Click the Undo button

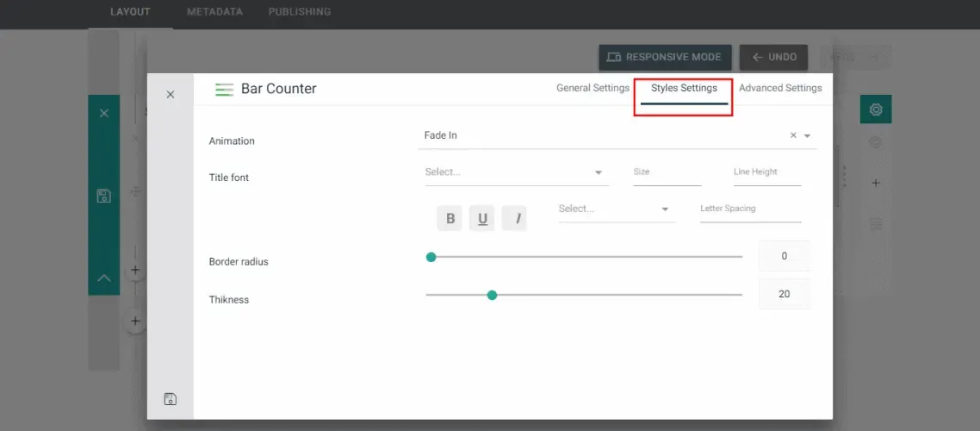(x=773, y=57)
